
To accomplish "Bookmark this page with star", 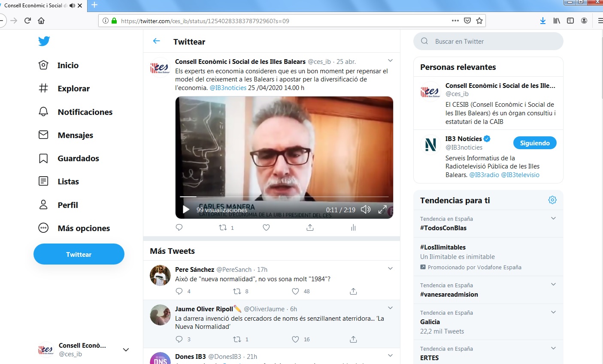I will 479,21.
